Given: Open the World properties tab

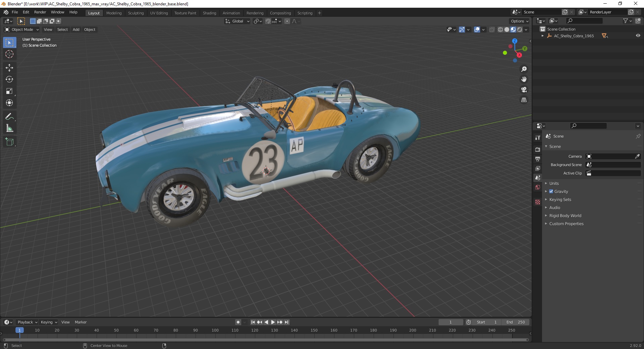Looking at the screenshot, I should 538,187.
